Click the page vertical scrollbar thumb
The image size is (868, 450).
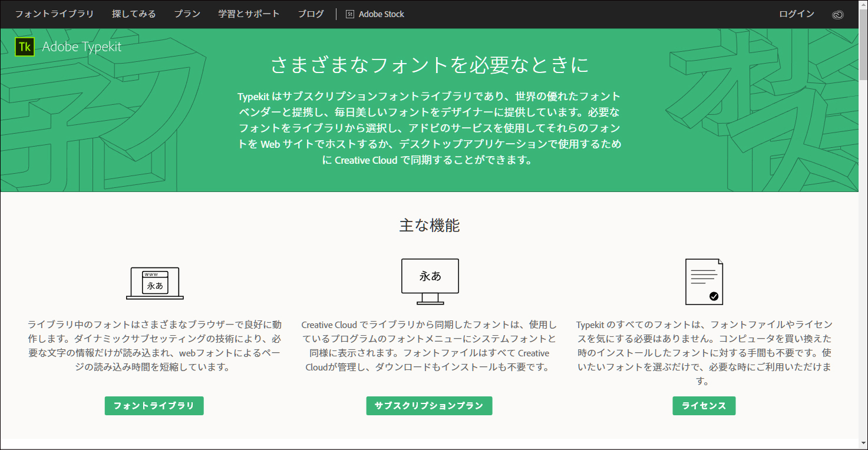pos(863,44)
